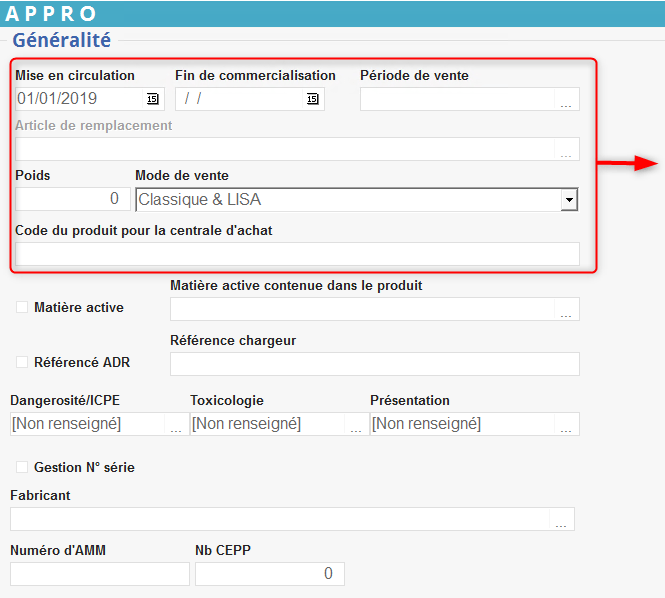Click the Mise en circulation date field
This screenshot has height=598, width=665.
point(80,99)
